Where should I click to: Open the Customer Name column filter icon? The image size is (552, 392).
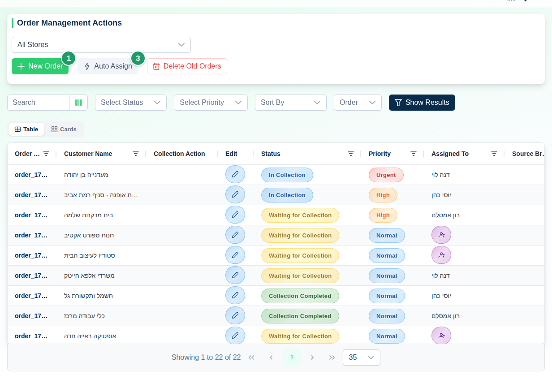tap(136, 154)
